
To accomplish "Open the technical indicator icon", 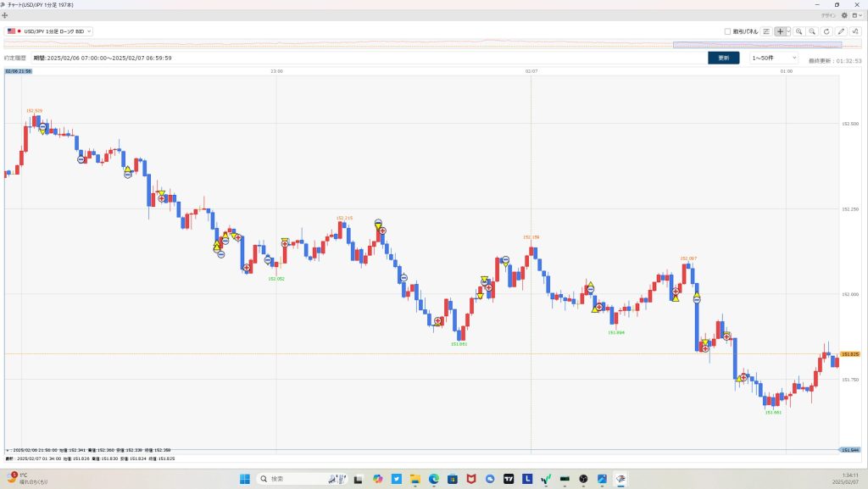I will pyautogui.click(x=855, y=31).
